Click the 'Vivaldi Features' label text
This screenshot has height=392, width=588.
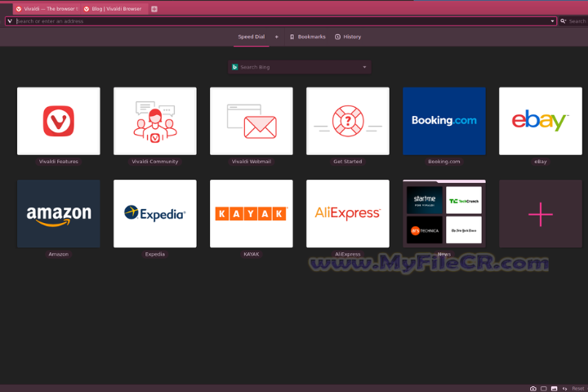pos(59,162)
